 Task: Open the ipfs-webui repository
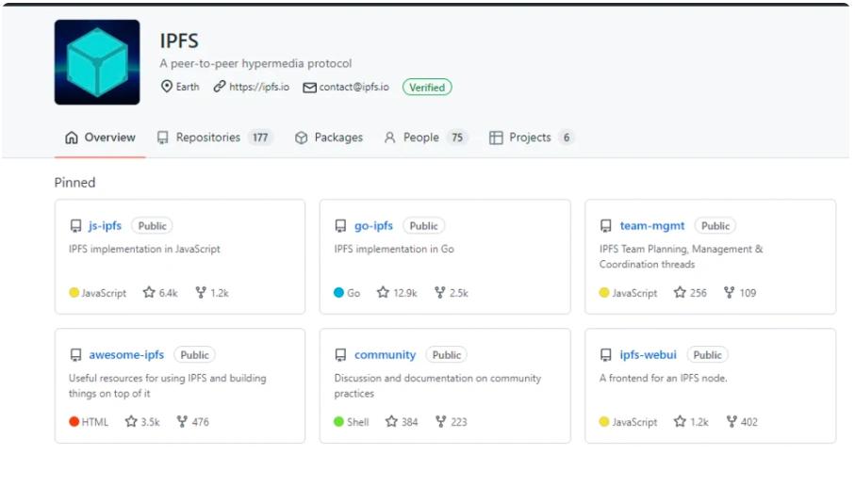tap(648, 355)
